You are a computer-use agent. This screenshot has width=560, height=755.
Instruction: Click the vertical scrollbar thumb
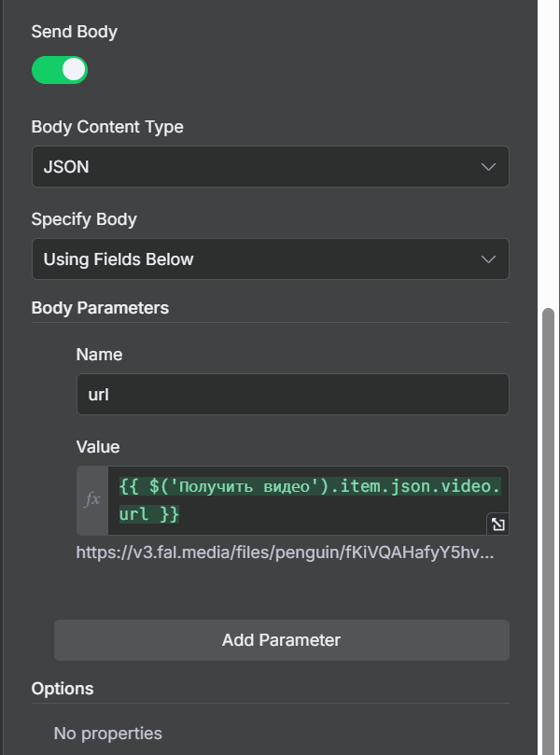[548, 530]
